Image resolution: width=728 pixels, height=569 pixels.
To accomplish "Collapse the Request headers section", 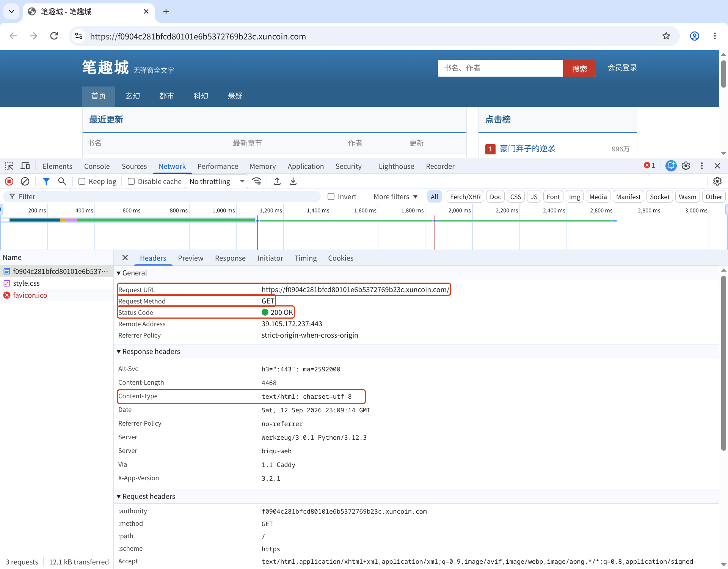I will pos(146,496).
